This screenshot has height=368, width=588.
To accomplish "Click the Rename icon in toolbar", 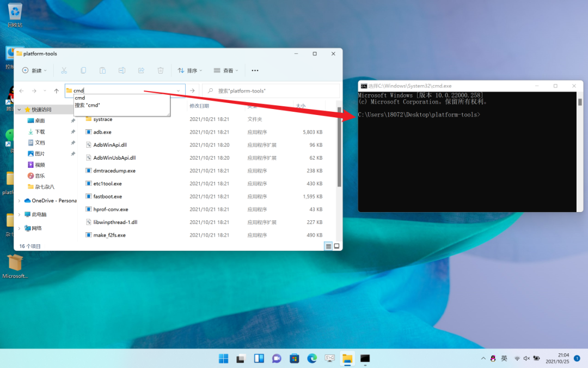I will [122, 70].
